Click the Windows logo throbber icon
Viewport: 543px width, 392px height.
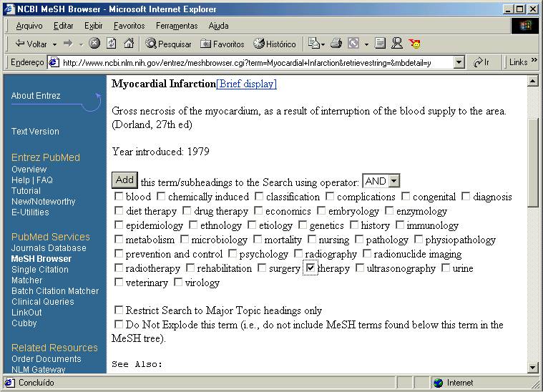[x=525, y=26]
